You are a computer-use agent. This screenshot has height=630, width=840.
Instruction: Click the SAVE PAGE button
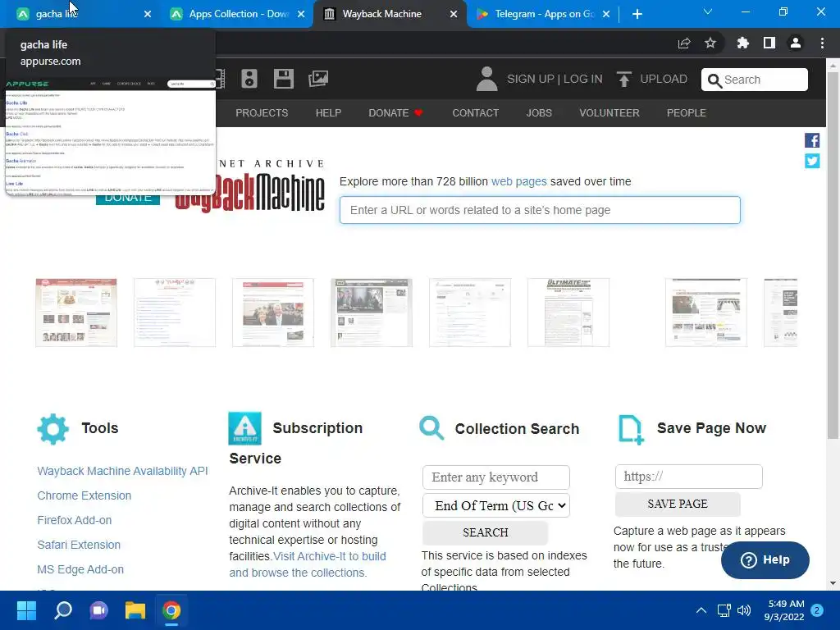click(678, 504)
